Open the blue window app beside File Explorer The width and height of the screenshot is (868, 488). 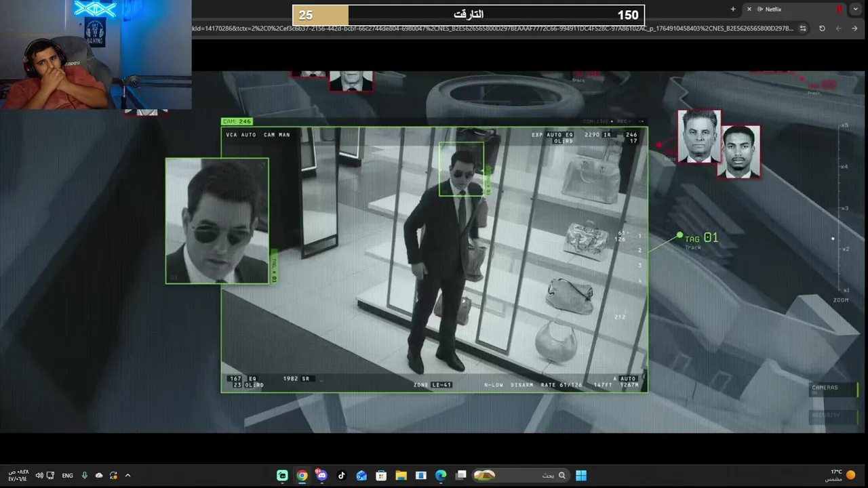[420, 475]
